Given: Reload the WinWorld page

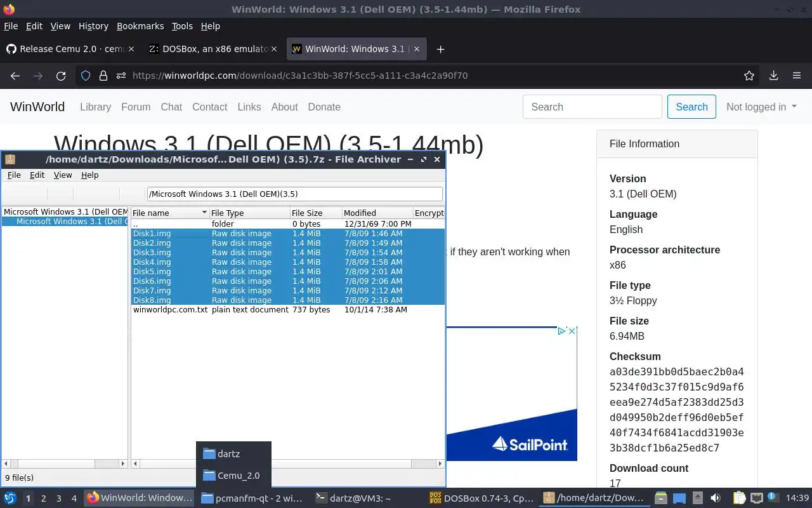Looking at the screenshot, I should click(x=61, y=76).
